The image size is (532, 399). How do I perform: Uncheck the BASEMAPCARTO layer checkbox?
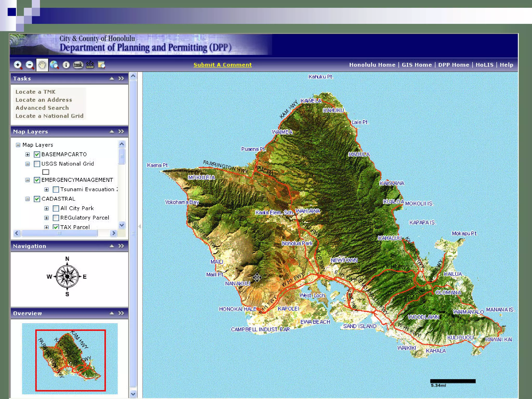pos(37,155)
